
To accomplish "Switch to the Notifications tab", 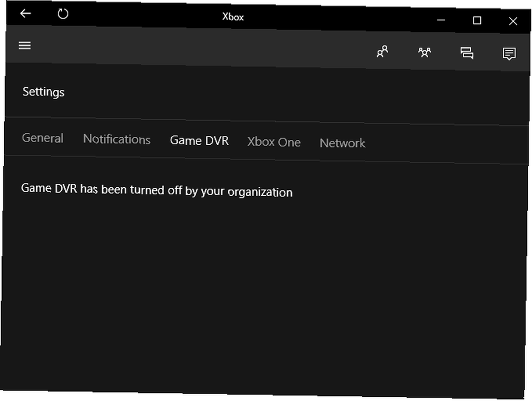I will click(117, 139).
